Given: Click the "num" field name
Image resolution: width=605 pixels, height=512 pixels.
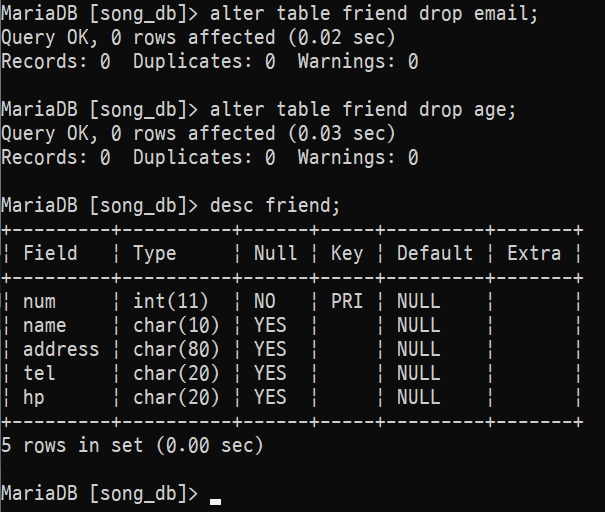Looking at the screenshot, I should (40, 301).
